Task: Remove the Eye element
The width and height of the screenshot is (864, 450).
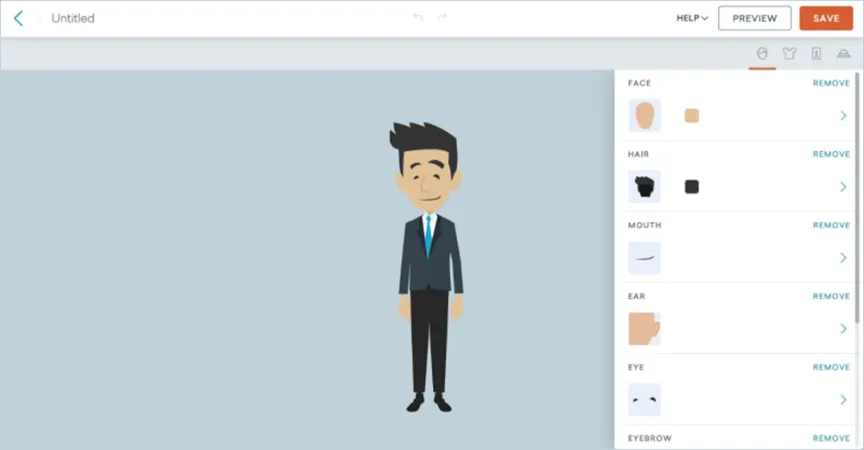Action: tap(831, 367)
